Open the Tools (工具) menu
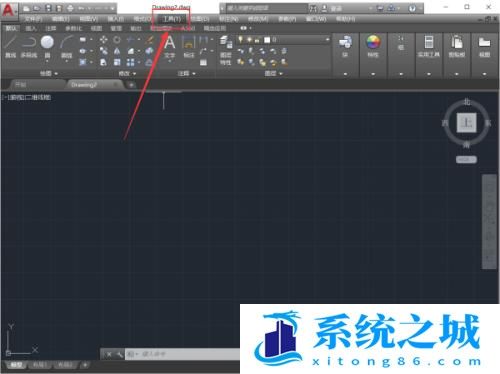500x374 pixels. 171,19
